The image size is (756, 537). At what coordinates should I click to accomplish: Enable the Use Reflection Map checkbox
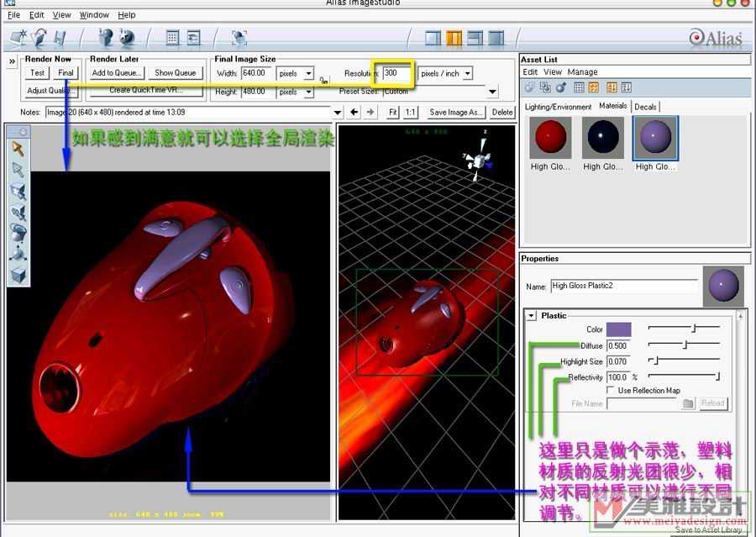(x=611, y=390)
